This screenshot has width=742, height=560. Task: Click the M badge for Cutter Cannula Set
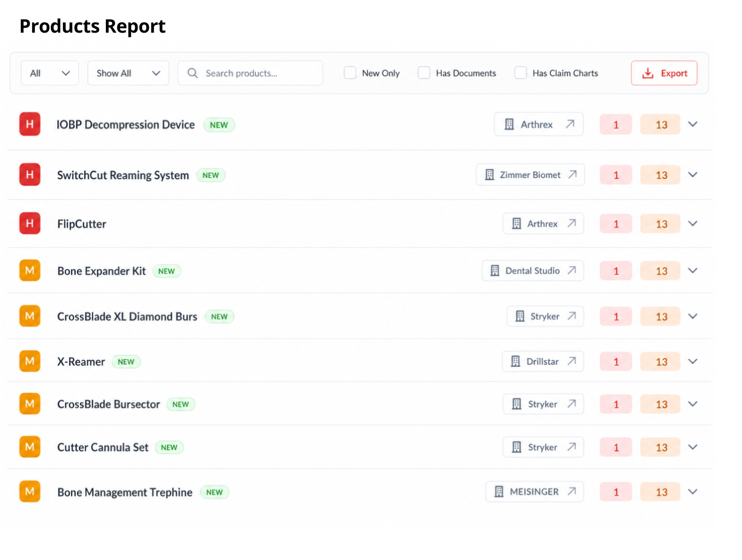coord(30,447)
